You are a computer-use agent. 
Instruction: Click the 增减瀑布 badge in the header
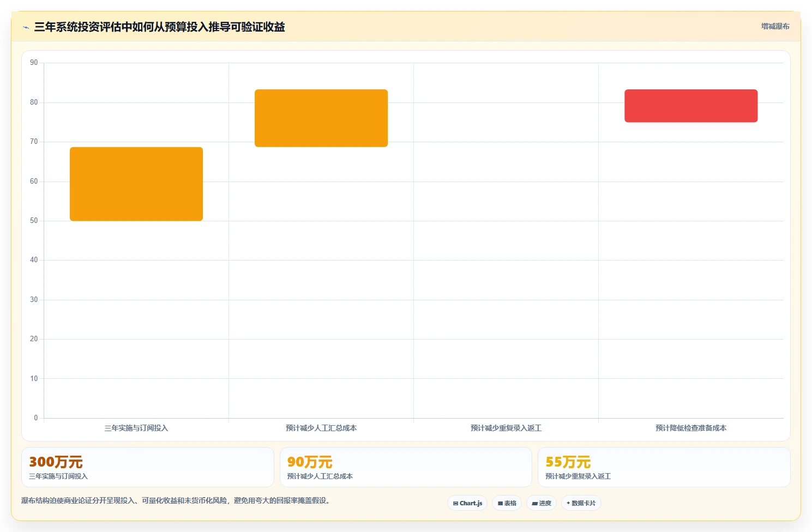[775, 26]
